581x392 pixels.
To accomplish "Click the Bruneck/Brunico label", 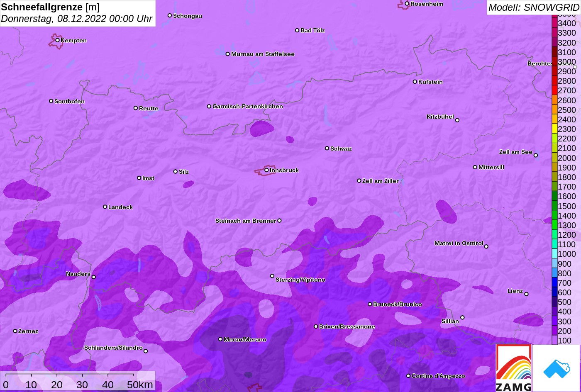I will (398, 304).
